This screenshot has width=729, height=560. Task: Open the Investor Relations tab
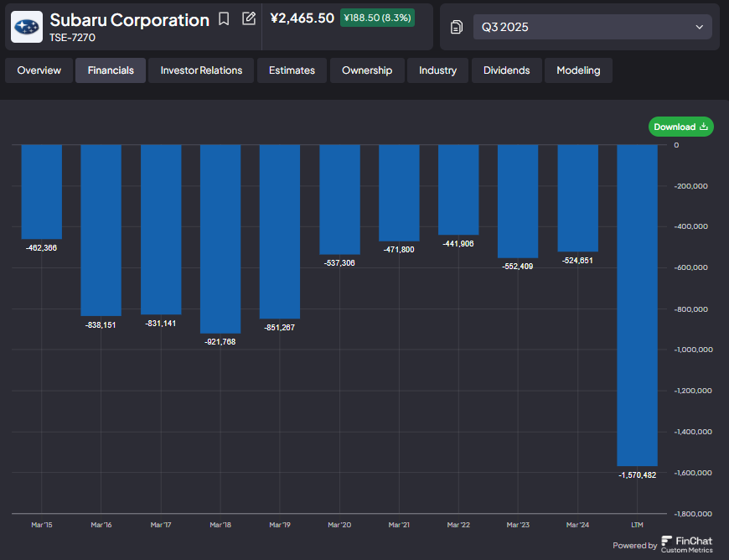tap(201, 70)
